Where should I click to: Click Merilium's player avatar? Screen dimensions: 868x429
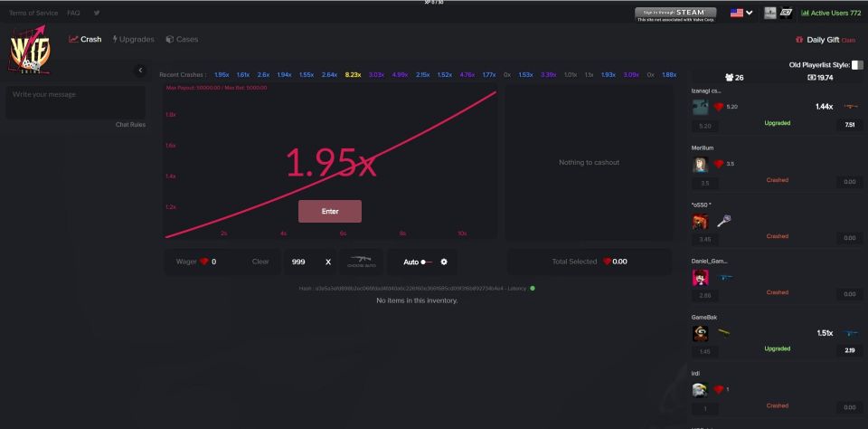(700, 165)
